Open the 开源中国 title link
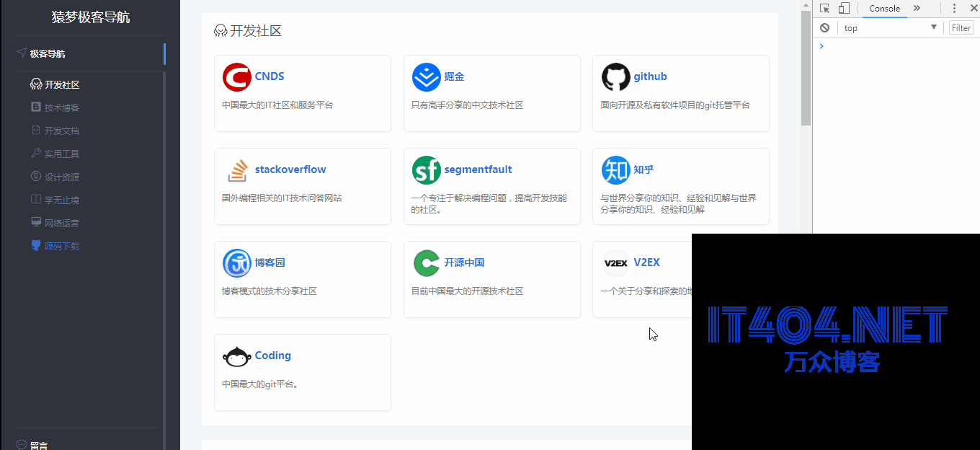 [x=464, y=262]
